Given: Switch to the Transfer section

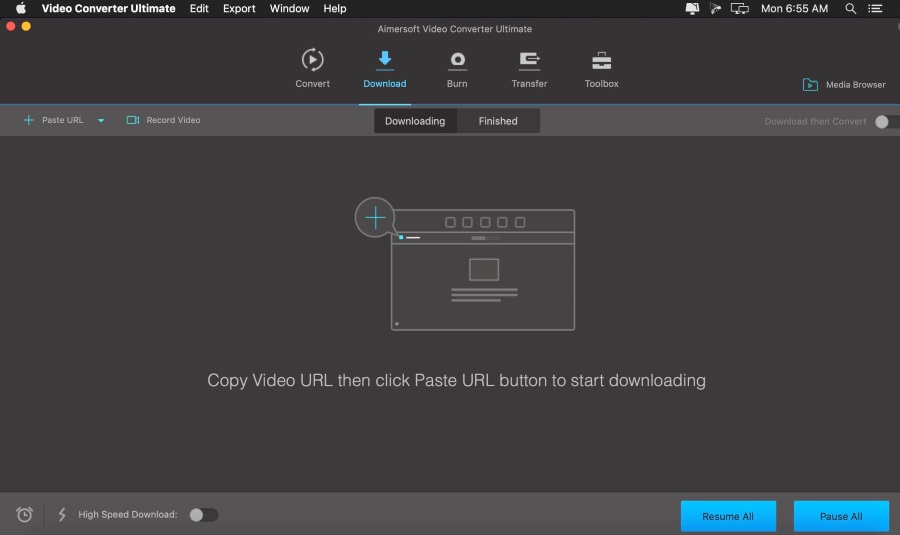Looking at the screenshot, I should point(529,68).
